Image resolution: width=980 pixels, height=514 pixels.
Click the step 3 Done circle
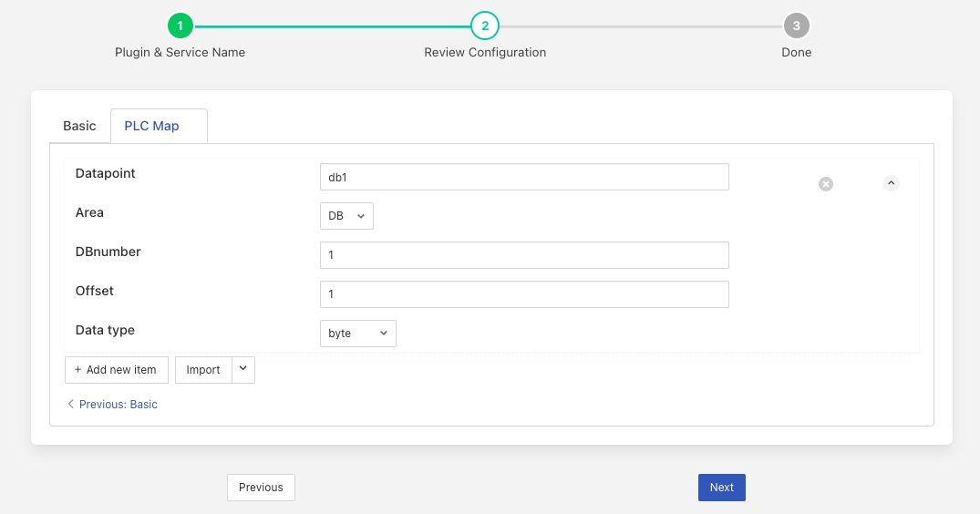(x=796, y=26)
